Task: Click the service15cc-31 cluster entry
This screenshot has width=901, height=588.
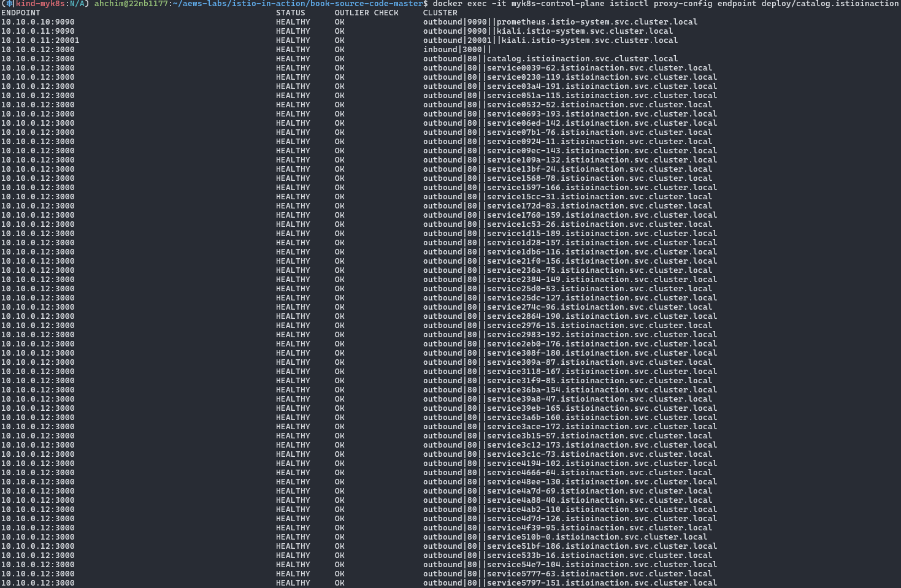Action: (567, 197)
